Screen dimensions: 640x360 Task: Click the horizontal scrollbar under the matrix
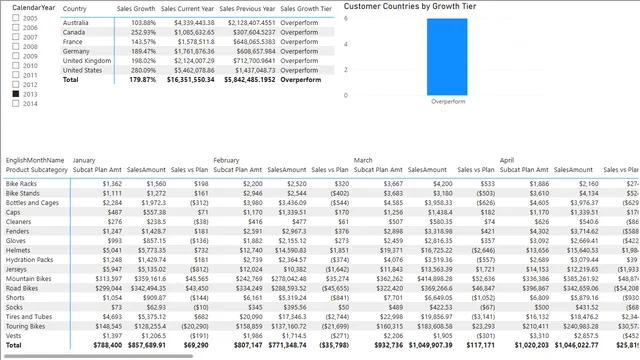[x=98, y=356]
